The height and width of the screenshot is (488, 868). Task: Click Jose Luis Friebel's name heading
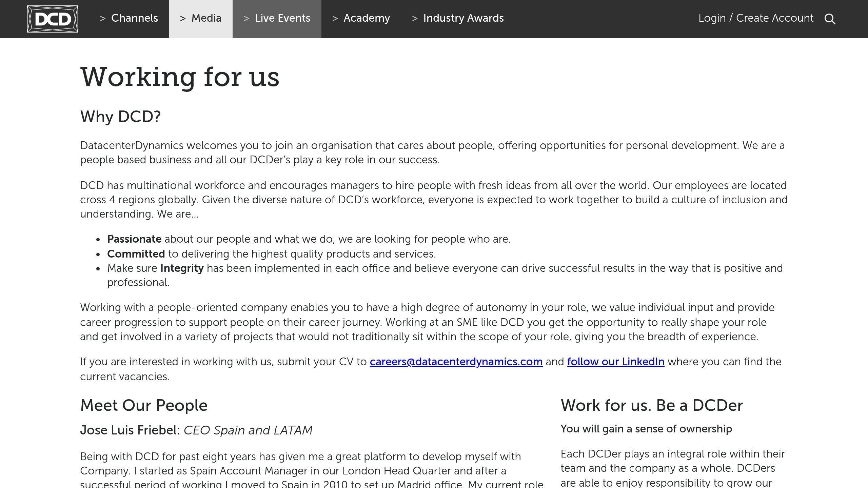point(130,430)
